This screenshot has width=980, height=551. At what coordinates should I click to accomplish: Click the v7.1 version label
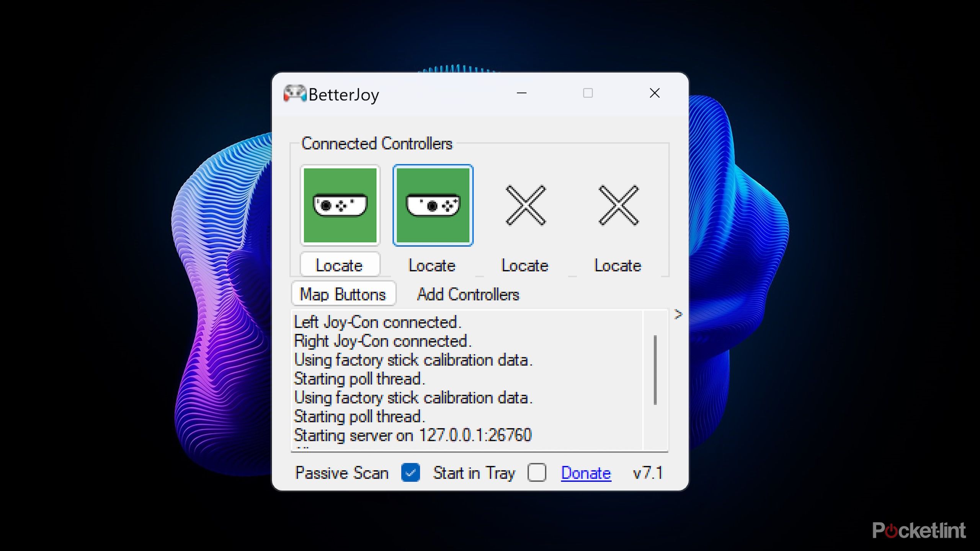coord(648,473)
